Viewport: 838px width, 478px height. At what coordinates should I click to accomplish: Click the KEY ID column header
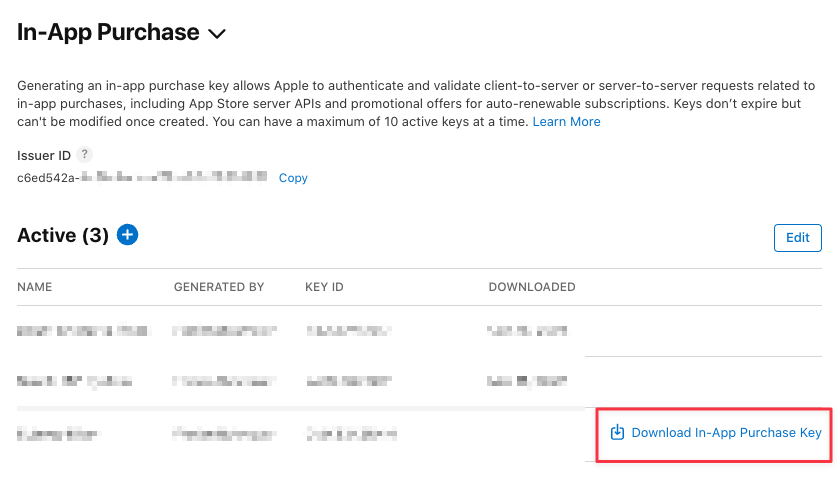324,287
